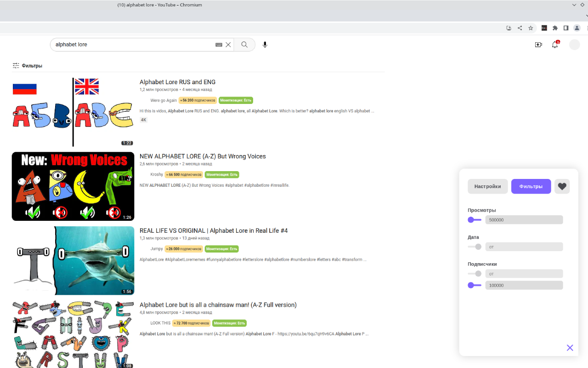588x368 pixels.
Task: Toggle the Подписчики 100000 limit switch
Action: [475, 285]
